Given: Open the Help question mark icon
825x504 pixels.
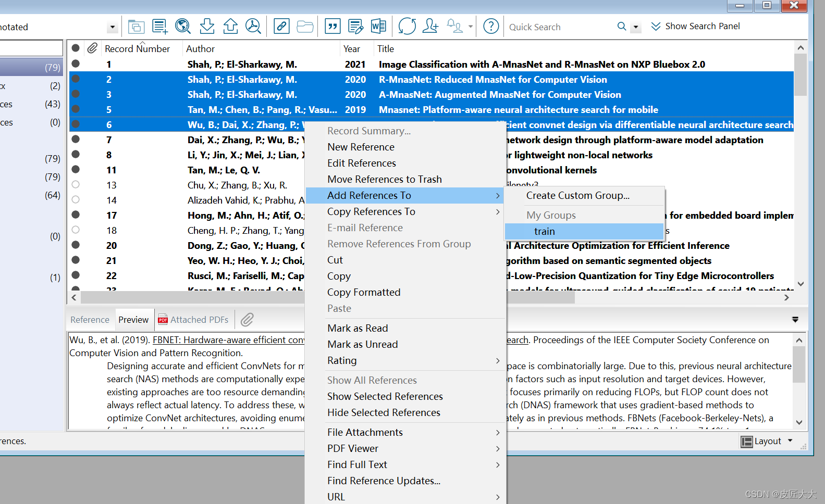Looking at the screenshot, I should click(491, 26).
